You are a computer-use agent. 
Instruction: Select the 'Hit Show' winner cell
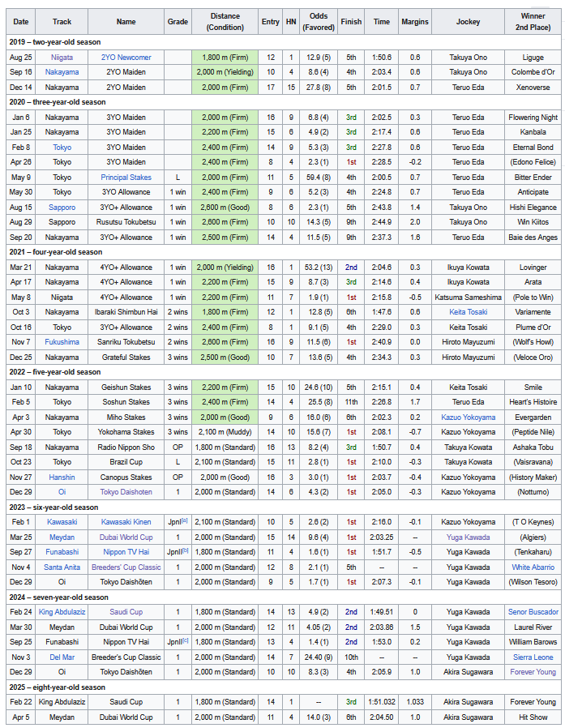point(533,717)
